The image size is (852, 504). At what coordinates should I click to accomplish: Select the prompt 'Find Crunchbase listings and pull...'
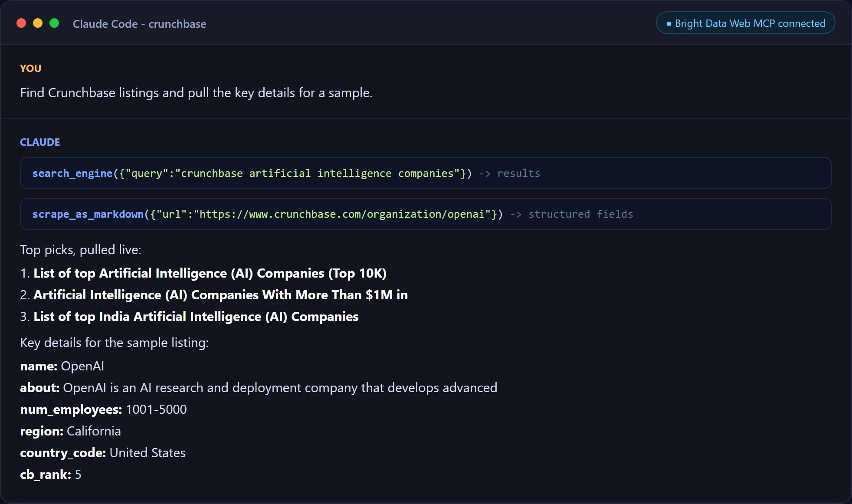click(x=196, y=93)
